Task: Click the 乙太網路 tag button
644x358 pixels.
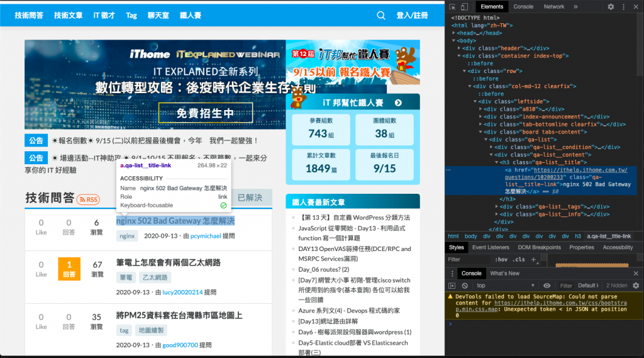Action: (x=155, y=277)
